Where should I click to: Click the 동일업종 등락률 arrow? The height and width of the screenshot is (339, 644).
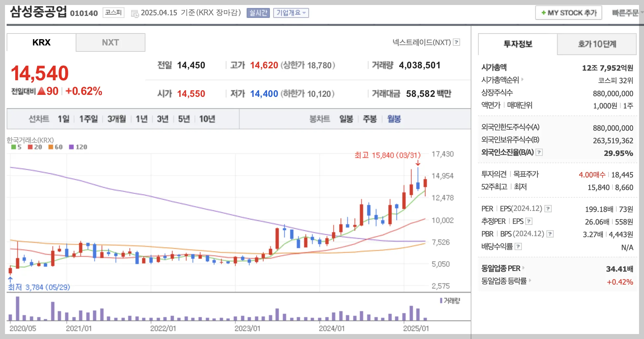coord(530,280)
